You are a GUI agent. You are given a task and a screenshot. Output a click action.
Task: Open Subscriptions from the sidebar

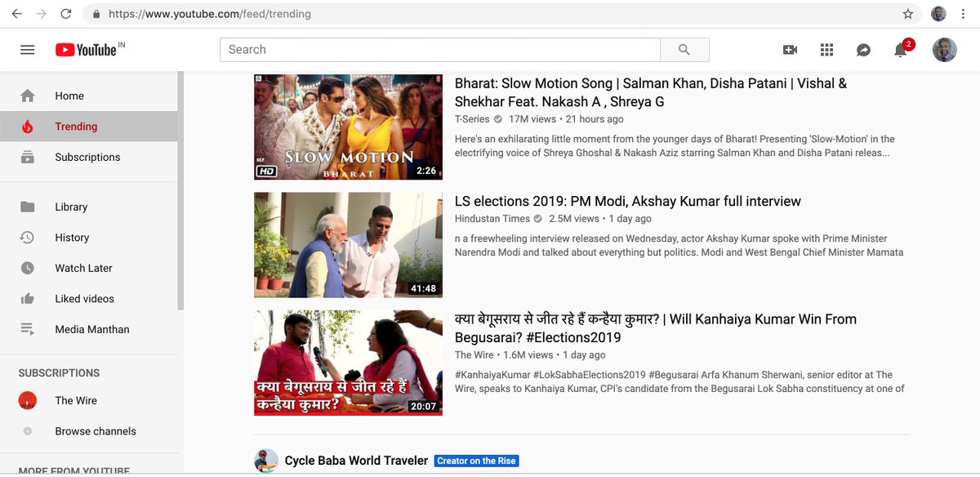click(88, 157)
